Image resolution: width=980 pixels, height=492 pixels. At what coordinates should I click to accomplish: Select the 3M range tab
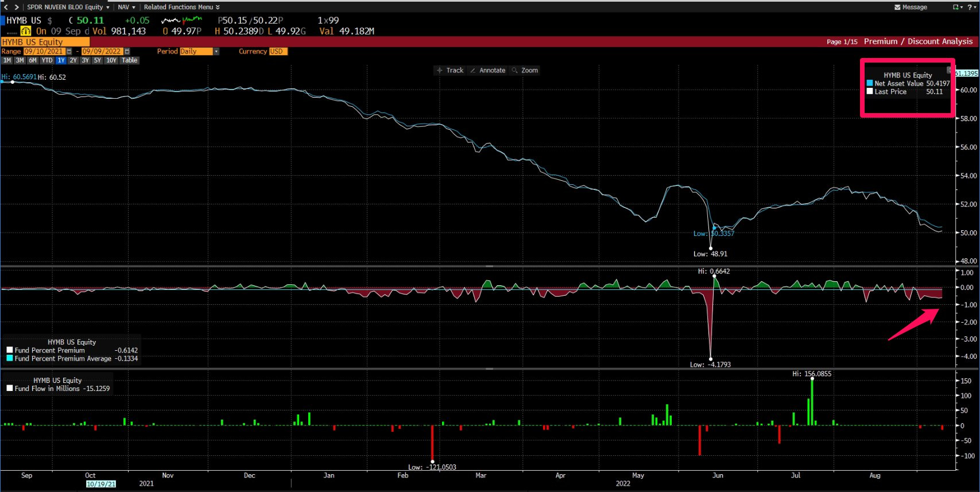20,60
